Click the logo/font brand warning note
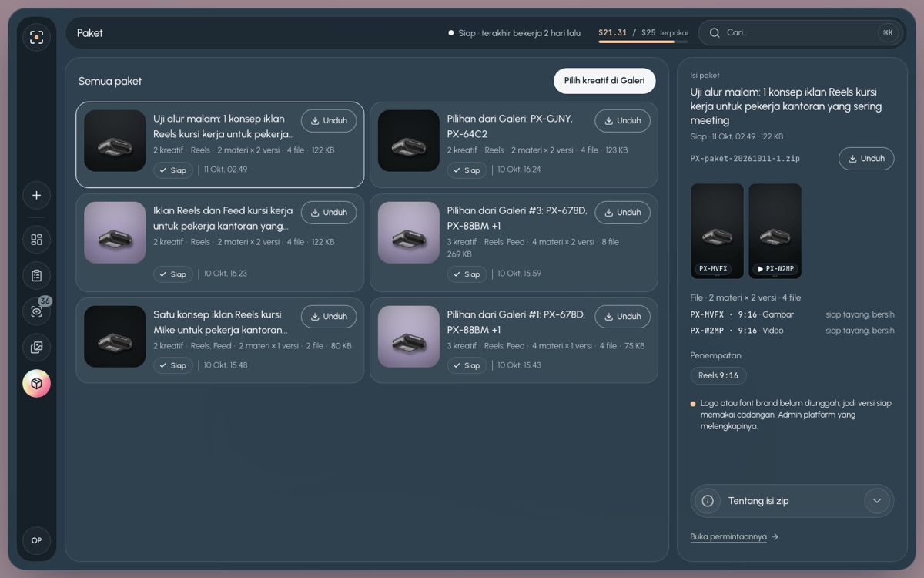This screenshot has height=578, width=924. tap(792, 415)
